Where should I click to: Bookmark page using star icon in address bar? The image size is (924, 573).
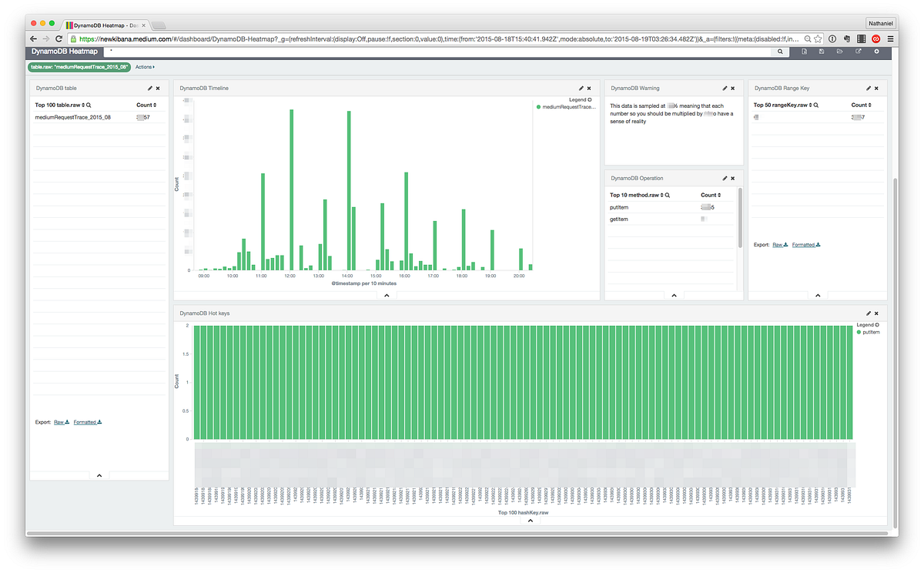click(x=817, y=39)
